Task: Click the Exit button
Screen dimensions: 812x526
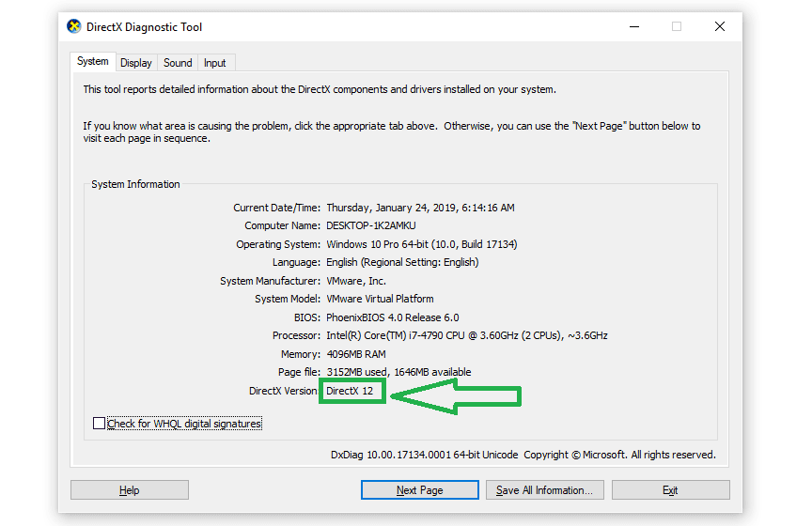Action: pyautogui.click(x=671, y=489)
